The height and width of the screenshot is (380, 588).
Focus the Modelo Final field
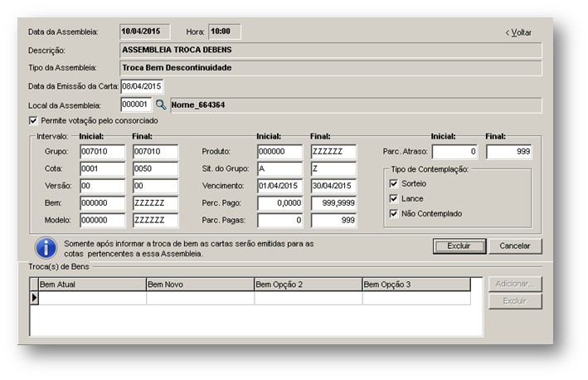156,221
